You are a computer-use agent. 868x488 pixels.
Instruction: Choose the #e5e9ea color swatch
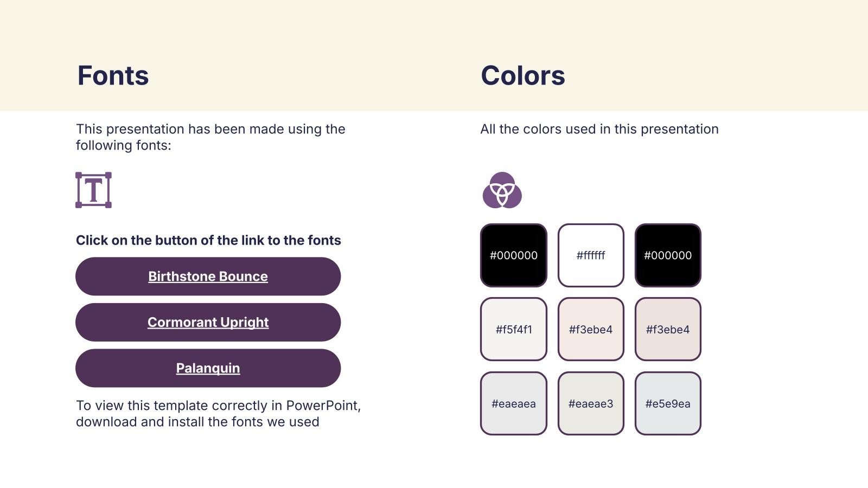[x=668, y=403]
